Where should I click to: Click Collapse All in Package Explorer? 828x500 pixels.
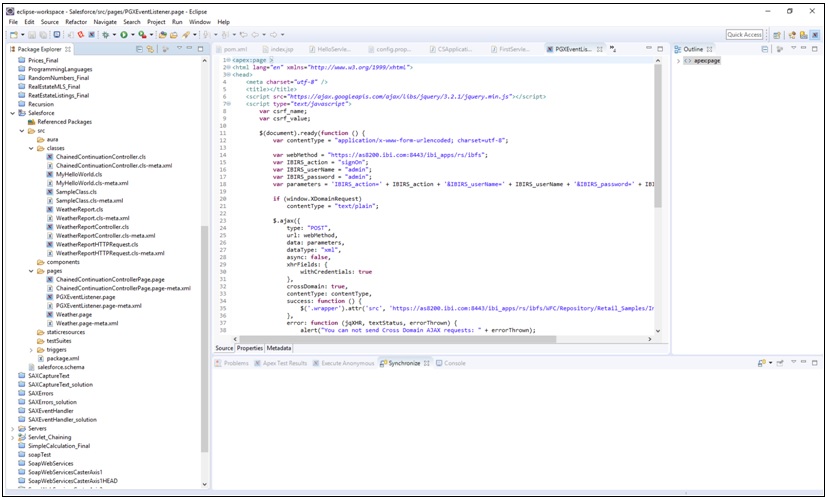click(139, 49)
